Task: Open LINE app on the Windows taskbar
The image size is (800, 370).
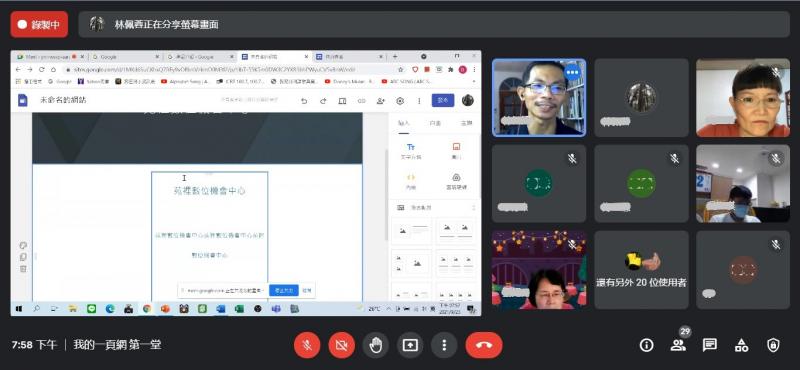Action: pyautogui.click(x=91, y=309)
